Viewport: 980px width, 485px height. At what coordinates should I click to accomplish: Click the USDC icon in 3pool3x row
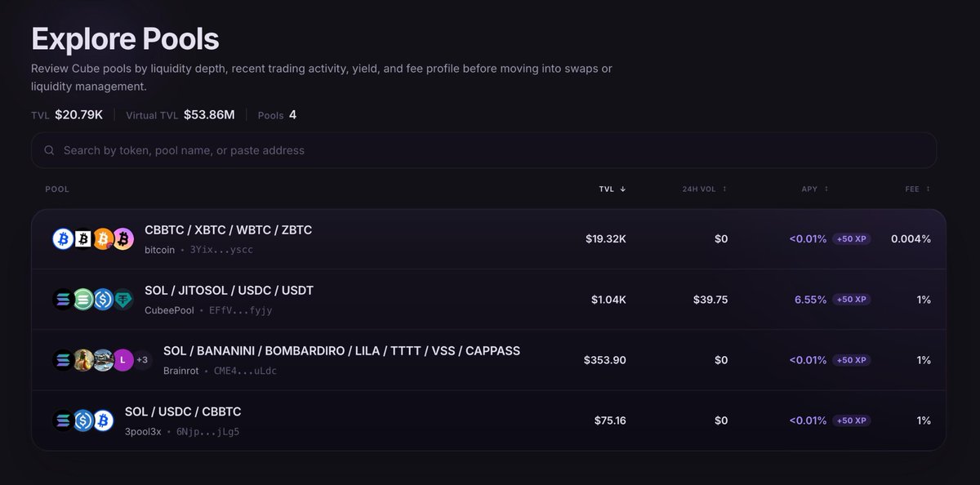coord(82,420)
